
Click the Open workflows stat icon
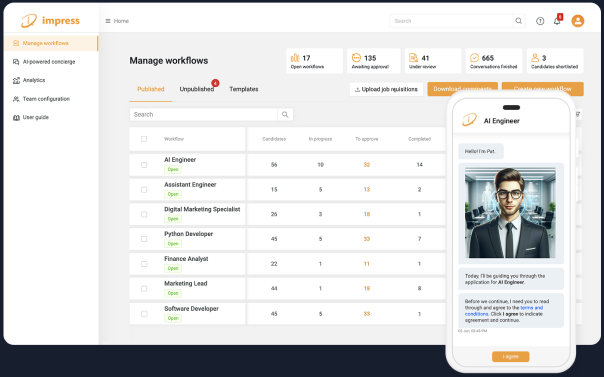[x=295, y=58]
